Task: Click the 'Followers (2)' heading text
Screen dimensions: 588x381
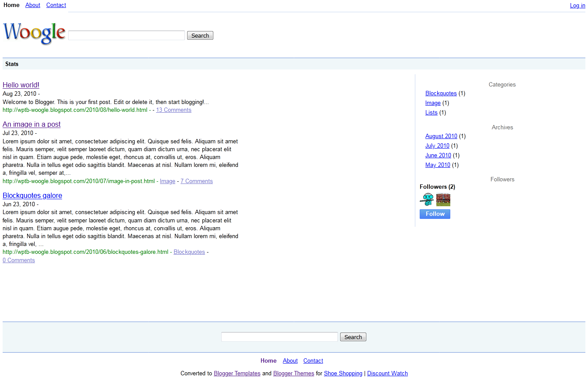Action: [437, 187]
